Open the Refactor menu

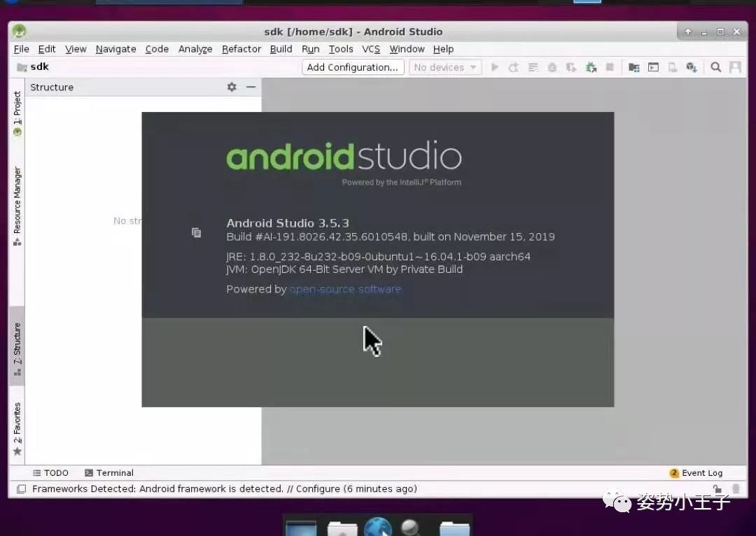point(241,49)
